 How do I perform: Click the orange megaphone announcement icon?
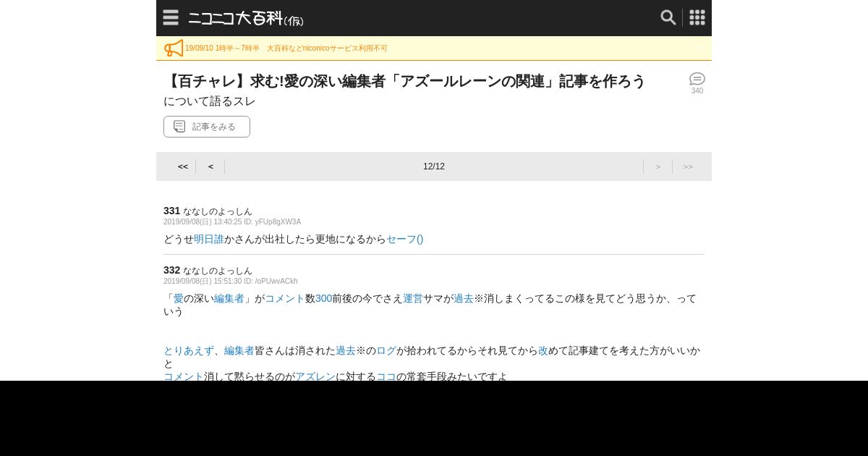pos(174,48)
